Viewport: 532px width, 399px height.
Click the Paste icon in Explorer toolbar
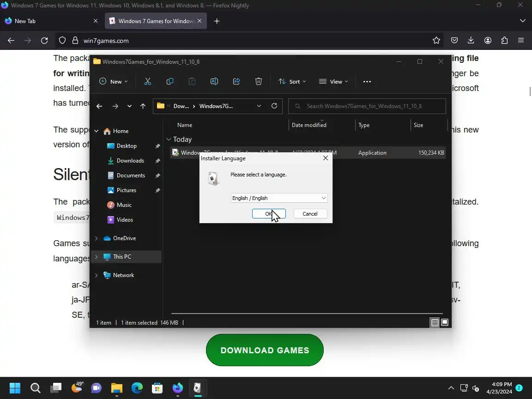192,81
